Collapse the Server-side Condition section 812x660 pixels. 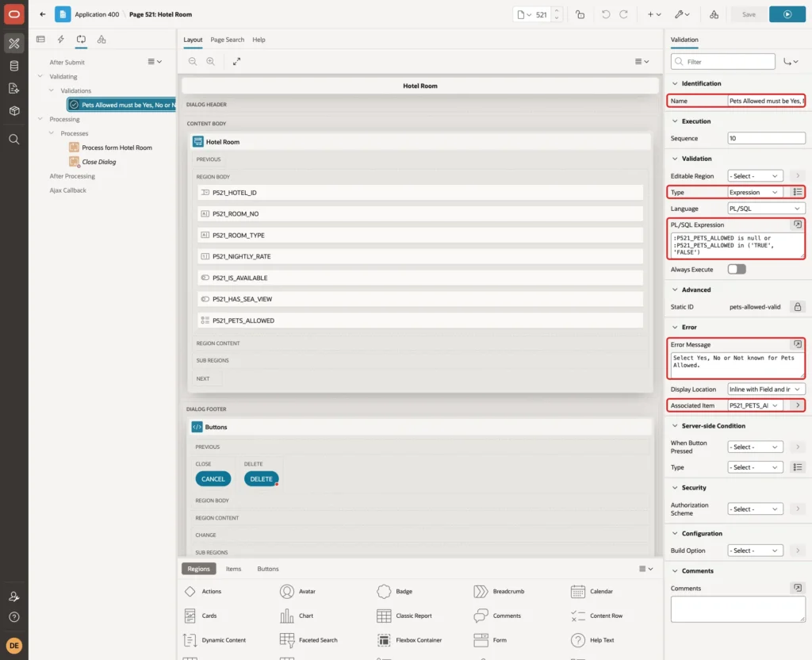click(675, 425)
